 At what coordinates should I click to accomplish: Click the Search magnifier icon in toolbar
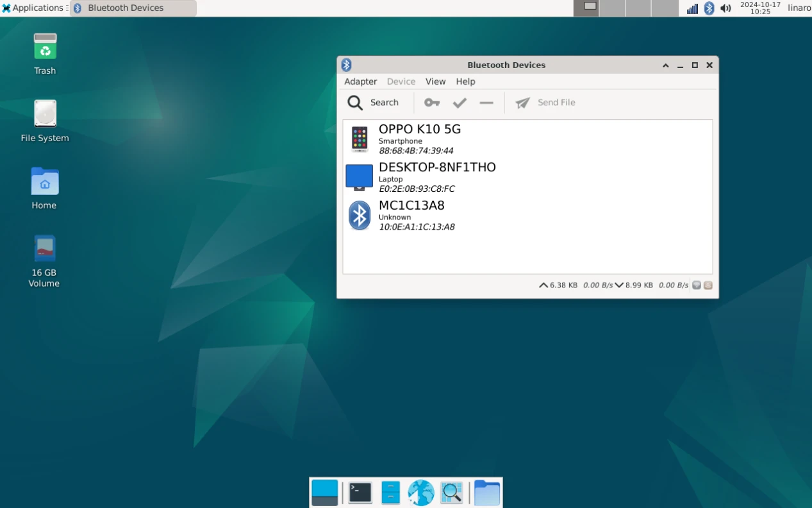click(x=355, y=103)
